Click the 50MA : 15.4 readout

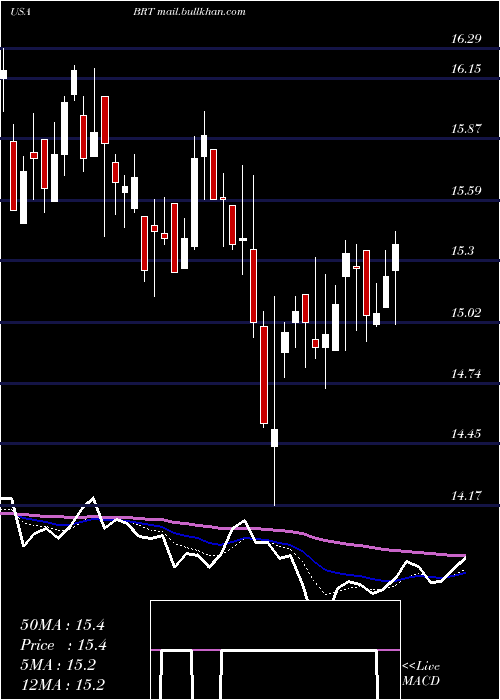click(62, 625)
